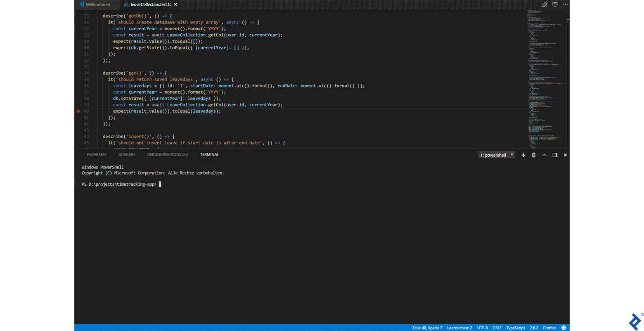Click 'describe' on the getDb() line
Viewport: 644px width, 331px height.
[113, 16]
